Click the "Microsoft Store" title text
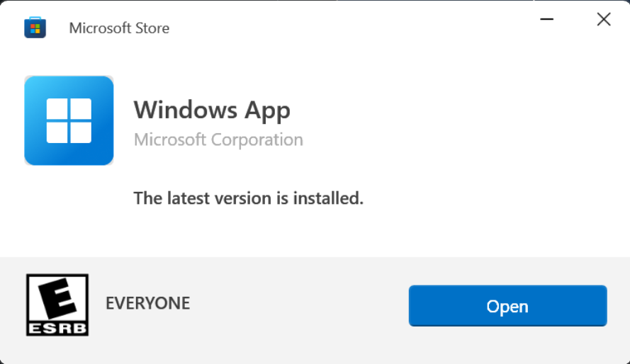 [x=119, y=28]
